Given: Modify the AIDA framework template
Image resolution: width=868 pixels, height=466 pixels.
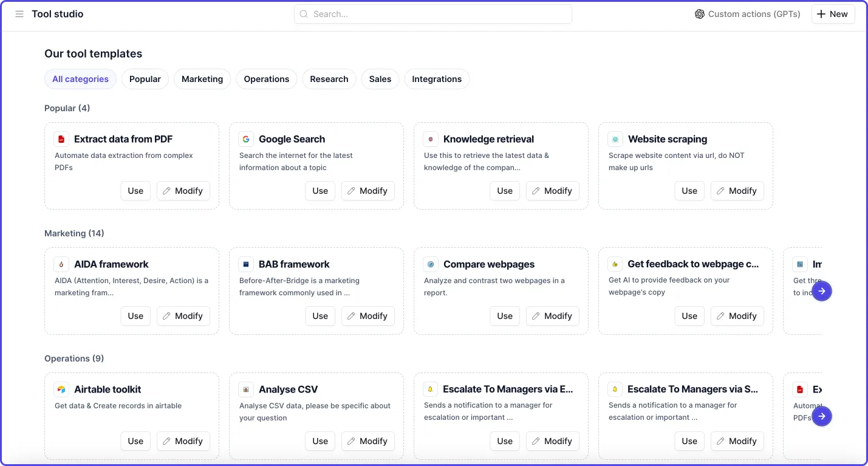Looking at the screenshot, I should [x=183, y=316].
